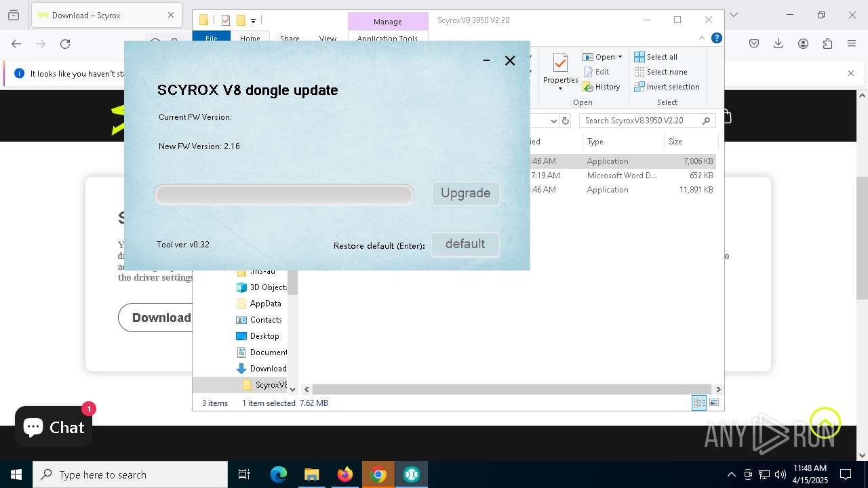Viewport: 868px width, 488px height.
Task: Click the firmware upgrade progress bar
Action: (x=284, y=195)
